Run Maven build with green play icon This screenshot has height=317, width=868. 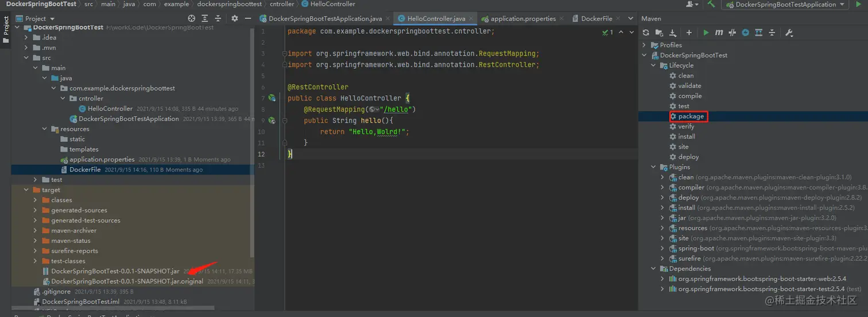(x=706, y=33)
